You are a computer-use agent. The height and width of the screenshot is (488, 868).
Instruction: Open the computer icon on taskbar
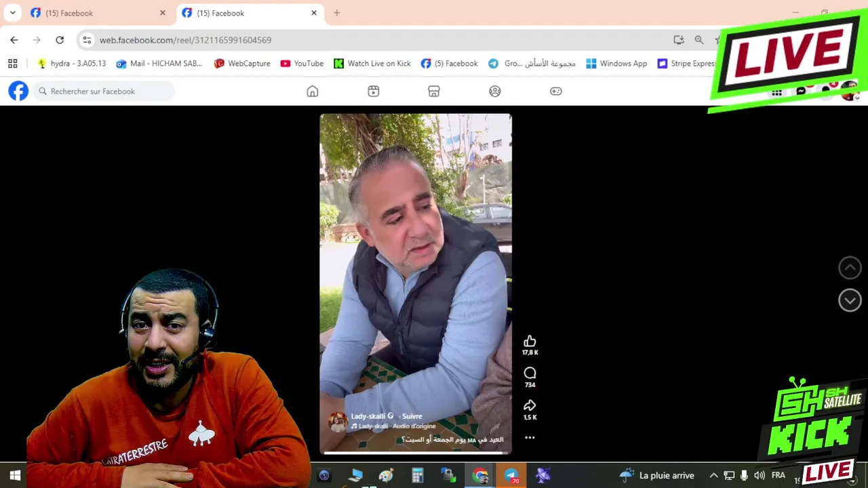pos(355,476)
